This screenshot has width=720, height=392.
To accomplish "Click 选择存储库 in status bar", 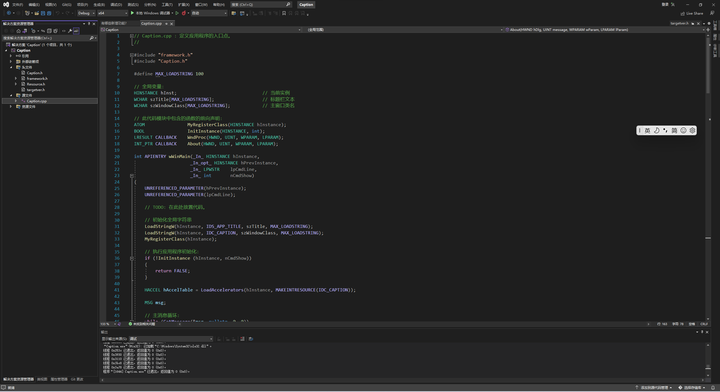I will [x=692, y=387].
